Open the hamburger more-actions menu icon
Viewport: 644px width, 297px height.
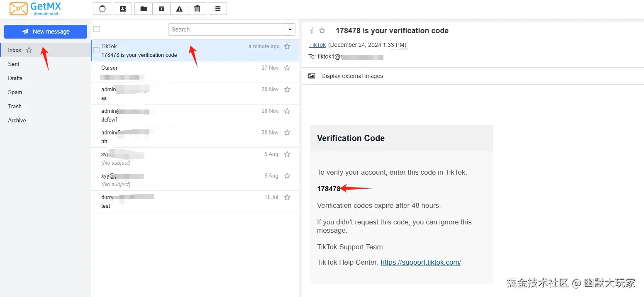coord(218,9)
